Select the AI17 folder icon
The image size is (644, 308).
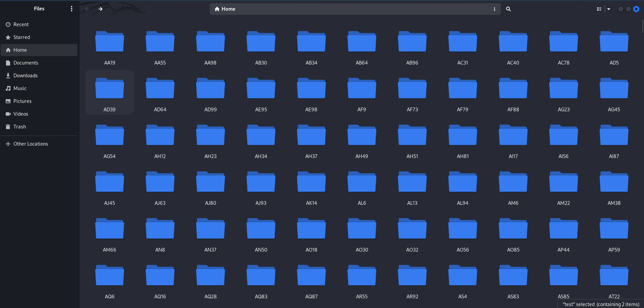(513, 135)
